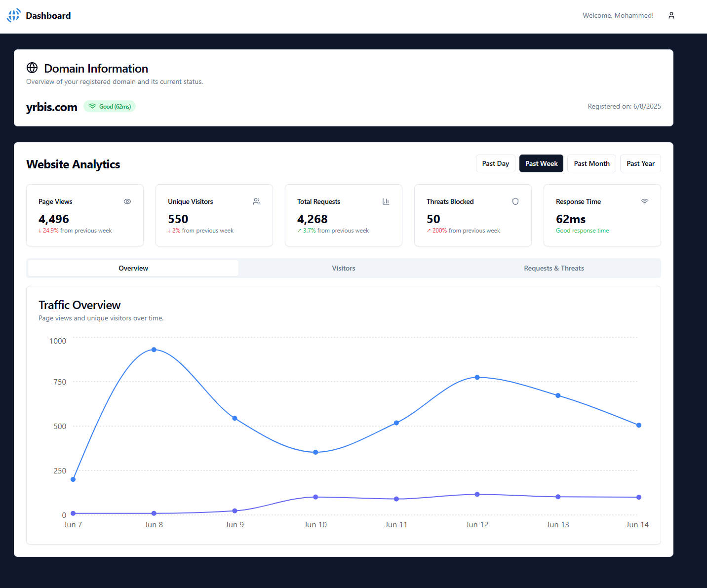707x588 pixels.
Task: Open the user profile icon
Action: pos(671,15)
